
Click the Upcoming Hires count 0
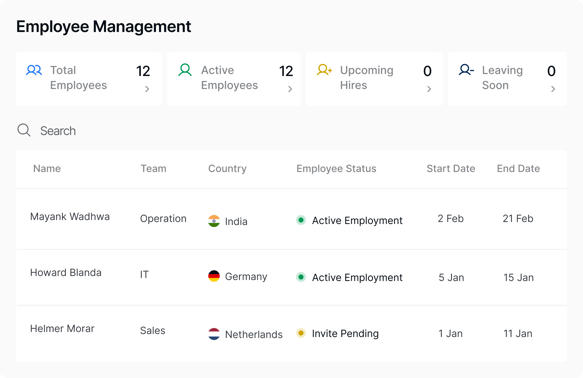click(x=427, y=71)
